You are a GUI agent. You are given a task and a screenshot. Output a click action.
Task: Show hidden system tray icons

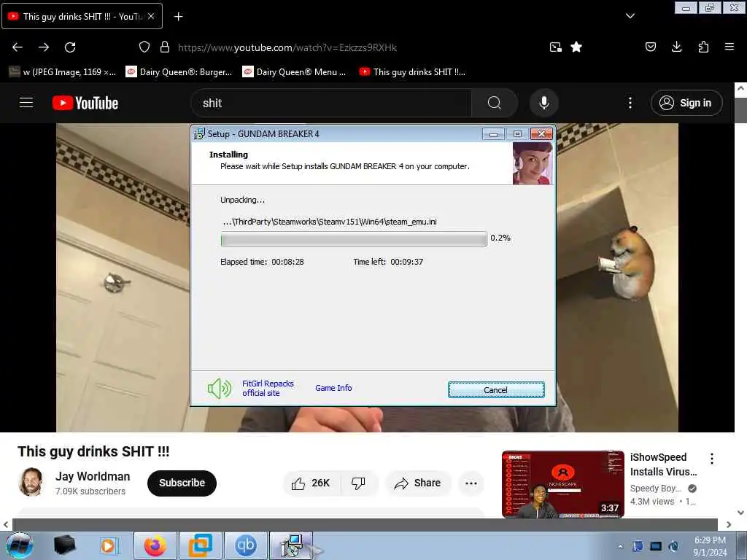click(x=620, y=547)
